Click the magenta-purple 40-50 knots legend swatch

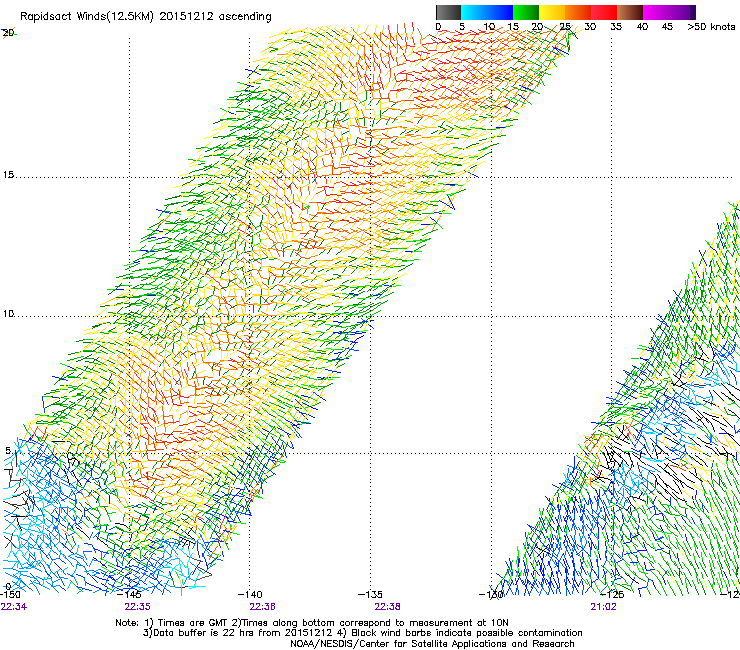(669, 12)
